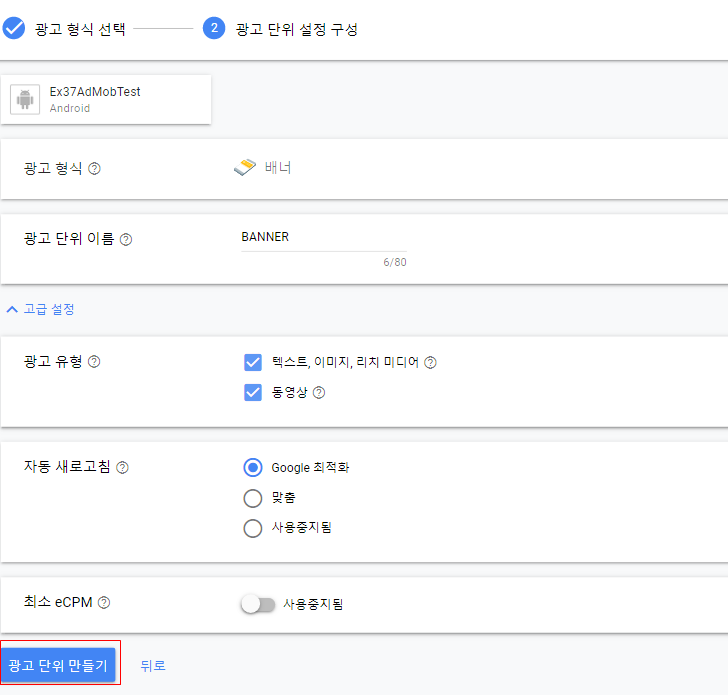Viewport: 728px width, 695px height.
Task: Uncheck 텍스트, 이미지, 리치 미디어 checkbox
Action: (253, 362)
